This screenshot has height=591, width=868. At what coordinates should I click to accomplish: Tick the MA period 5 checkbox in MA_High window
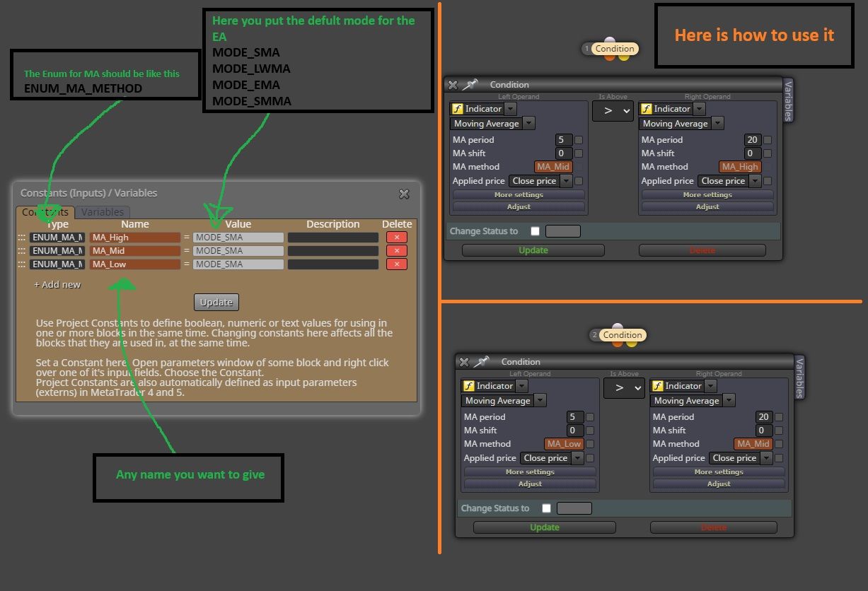coord(579,140)
